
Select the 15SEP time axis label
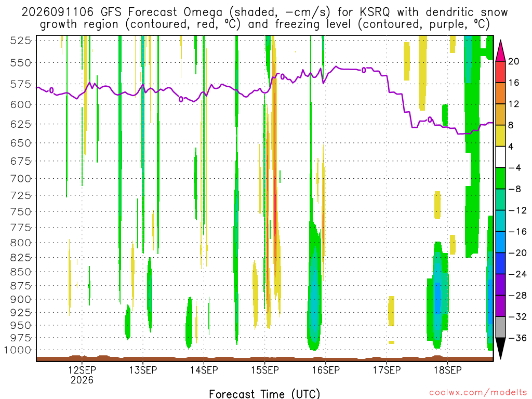(264, 370)
